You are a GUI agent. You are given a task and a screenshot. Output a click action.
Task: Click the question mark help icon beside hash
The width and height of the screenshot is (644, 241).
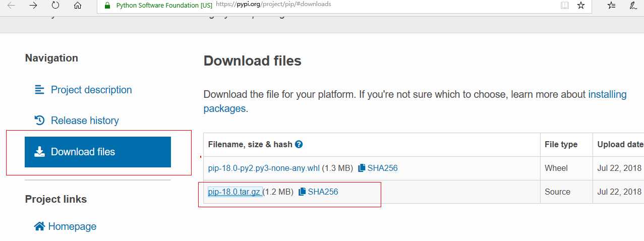(x=299, y=144)
